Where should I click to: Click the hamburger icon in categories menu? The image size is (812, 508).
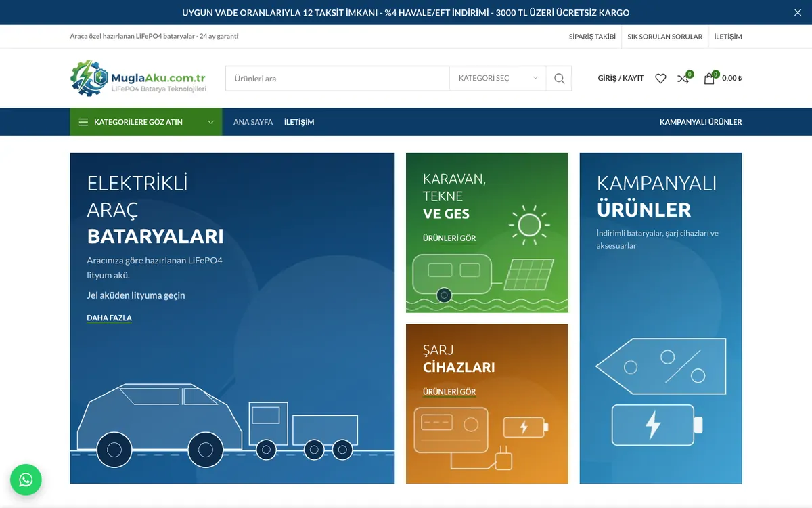pos(83,122)
